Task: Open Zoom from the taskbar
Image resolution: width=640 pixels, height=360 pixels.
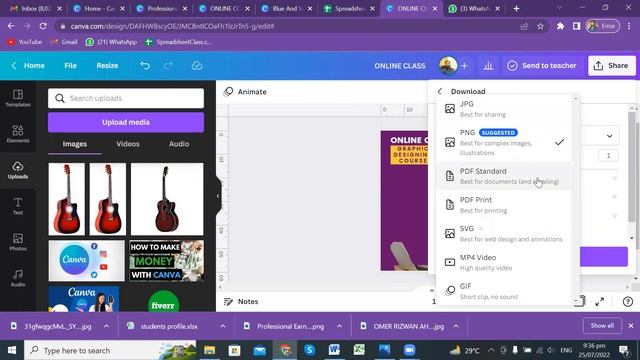Action: [x=409, y=350]
